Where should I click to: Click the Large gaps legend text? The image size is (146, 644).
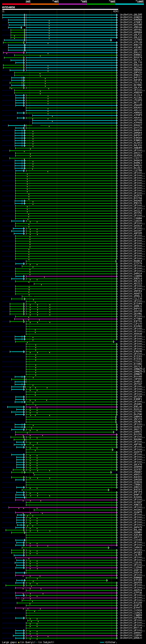(28, 642)
